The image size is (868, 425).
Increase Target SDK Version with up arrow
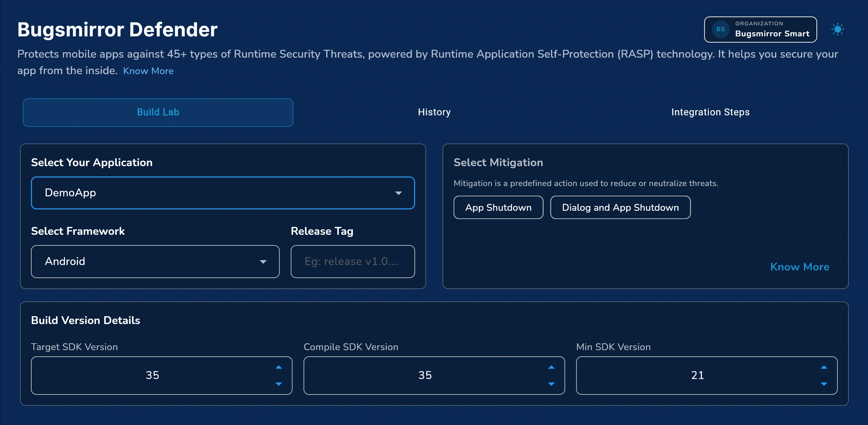(279, 367)
